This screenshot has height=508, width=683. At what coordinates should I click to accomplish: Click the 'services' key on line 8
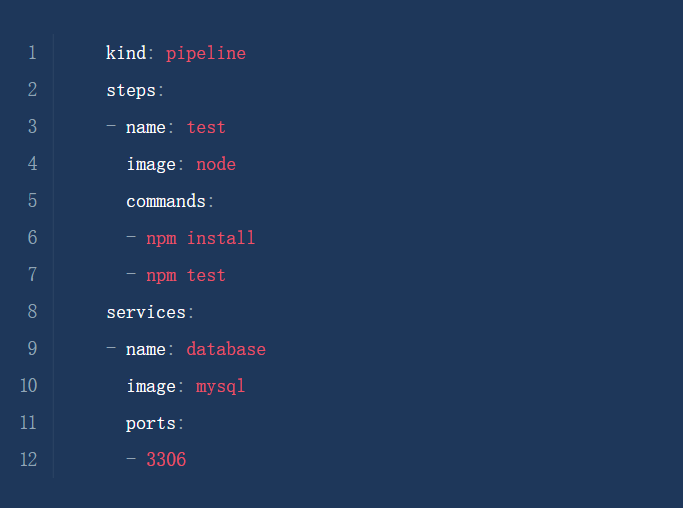(146, 312)
